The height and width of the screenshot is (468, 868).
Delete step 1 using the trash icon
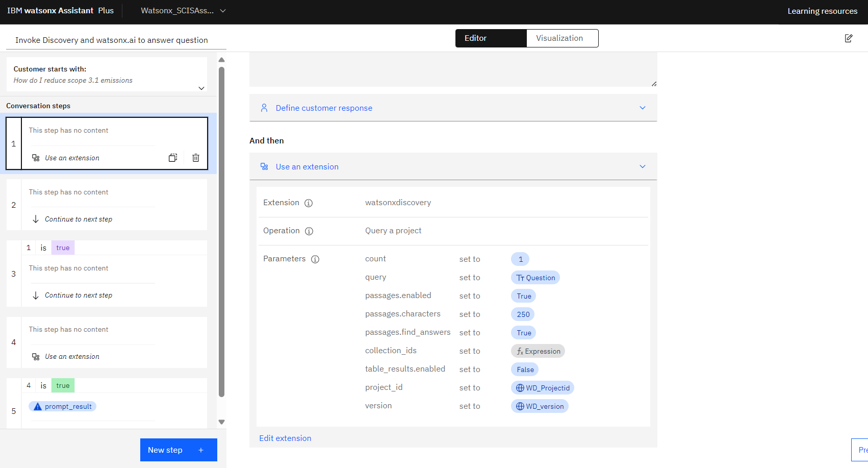tap(196, 158)
